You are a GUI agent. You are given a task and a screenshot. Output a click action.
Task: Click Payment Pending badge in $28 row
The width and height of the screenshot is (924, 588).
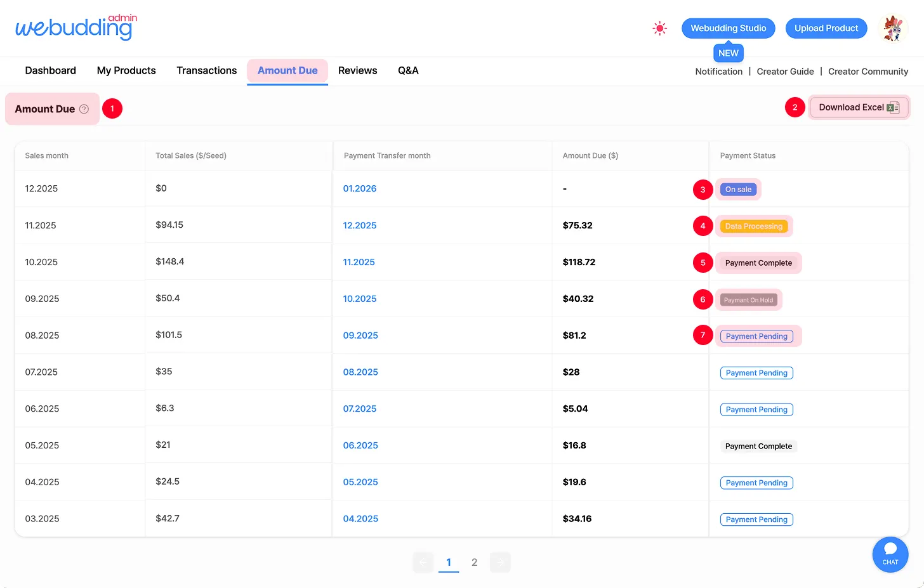(756, 373)
